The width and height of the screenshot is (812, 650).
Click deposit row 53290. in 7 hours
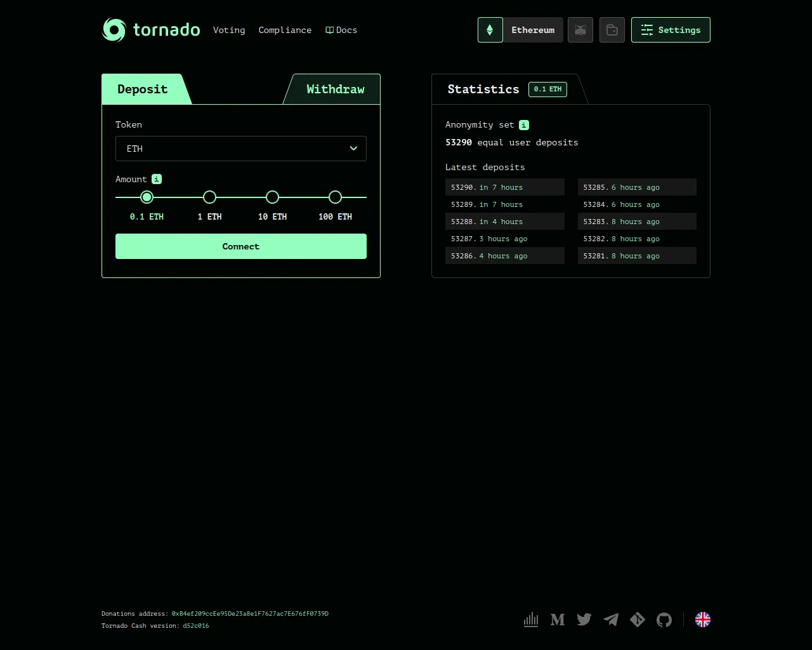pos(505,187)
